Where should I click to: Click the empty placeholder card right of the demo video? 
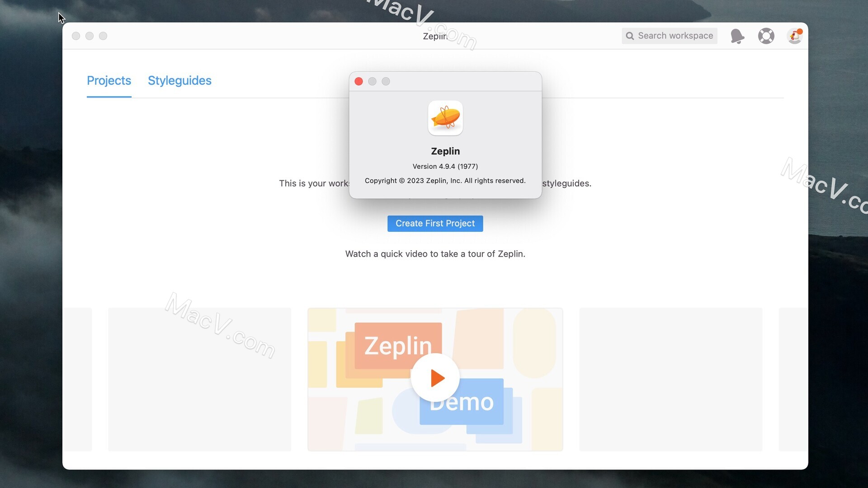670,380
